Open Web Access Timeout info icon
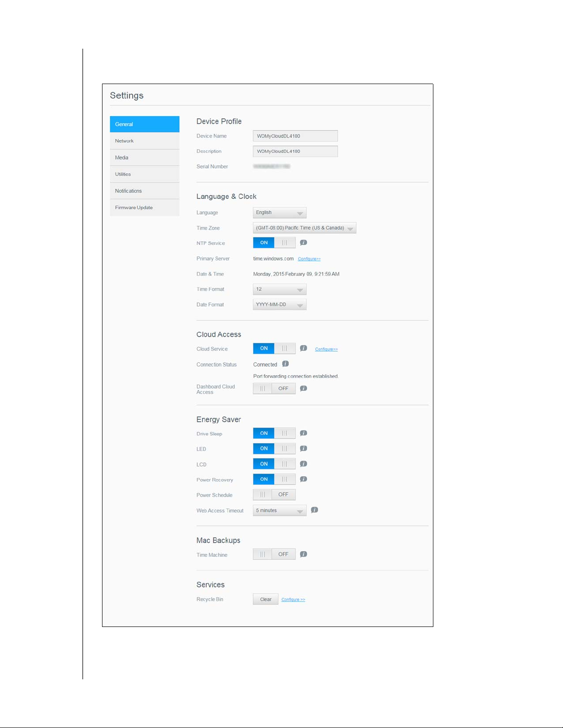The image size is (563, 728). coord(314,510)
